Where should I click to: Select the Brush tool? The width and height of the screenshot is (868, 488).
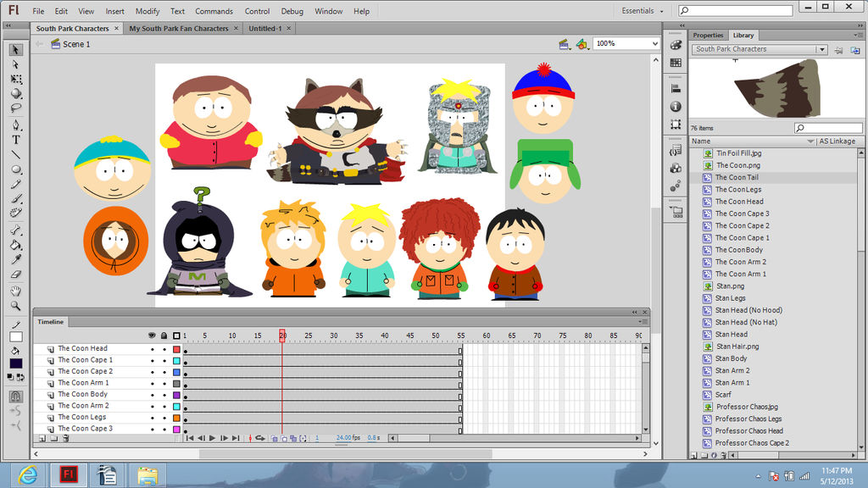(x=16, y=198)
